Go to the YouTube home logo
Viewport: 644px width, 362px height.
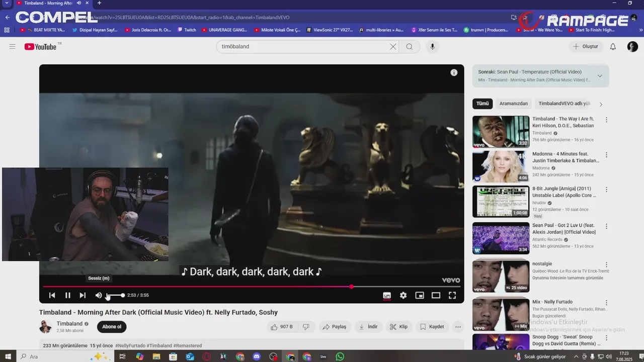point(40,47)
